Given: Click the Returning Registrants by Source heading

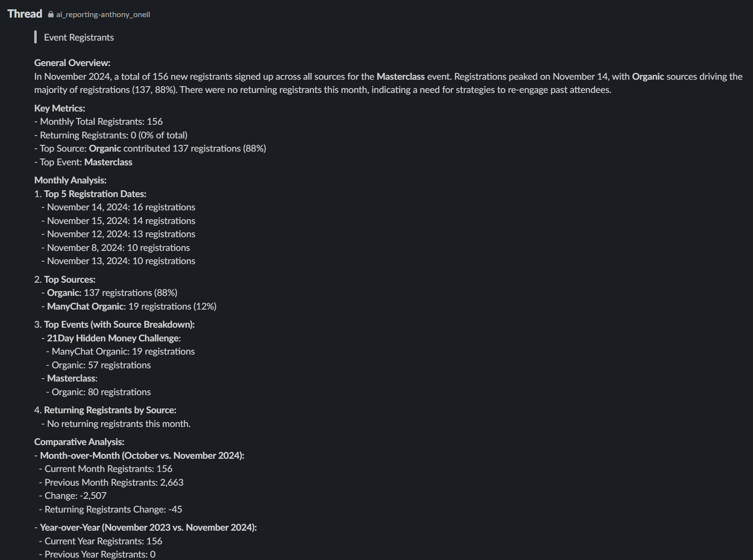Looking at the screenshot, I should [x=110, y=410].
